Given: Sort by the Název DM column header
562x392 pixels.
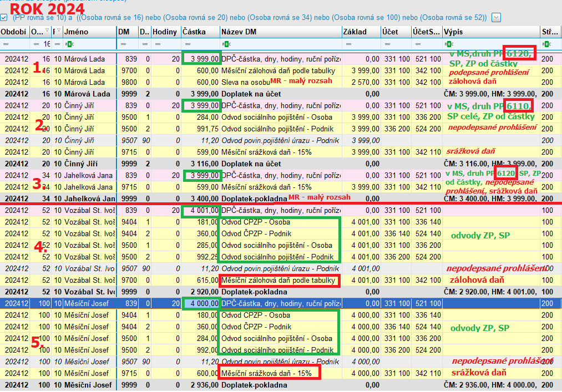Looking at the screenshot, I should tap(281, 32).
